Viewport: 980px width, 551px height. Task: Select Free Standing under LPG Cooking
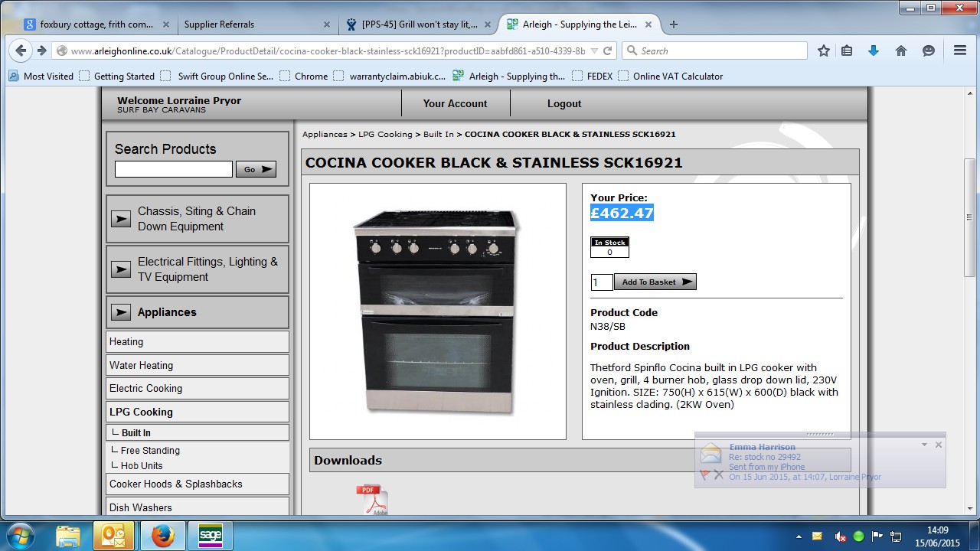(x=150, y=451)
